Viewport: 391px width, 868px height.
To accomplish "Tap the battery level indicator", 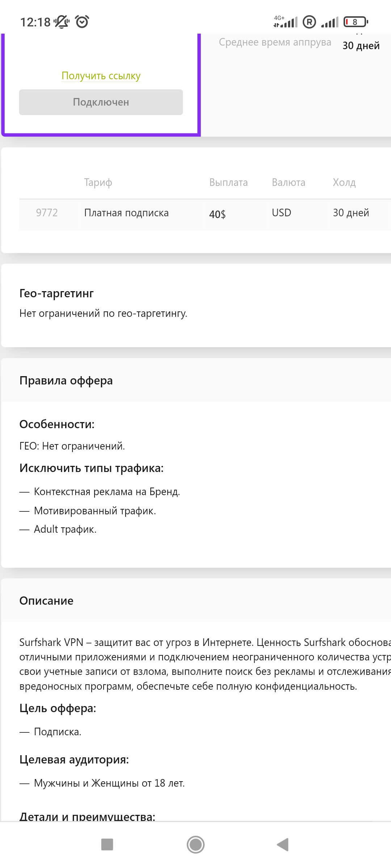I will click(x=356, y=22).
